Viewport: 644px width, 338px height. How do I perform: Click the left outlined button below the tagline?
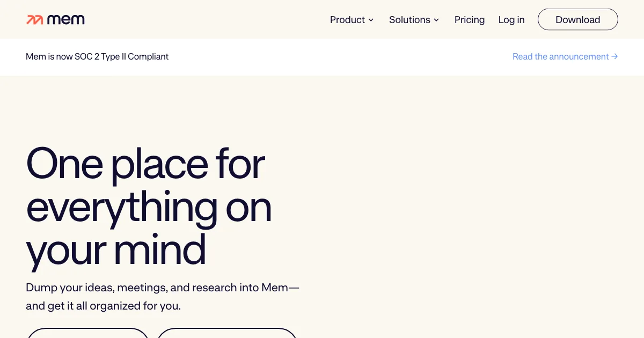(x=87, y=333)
